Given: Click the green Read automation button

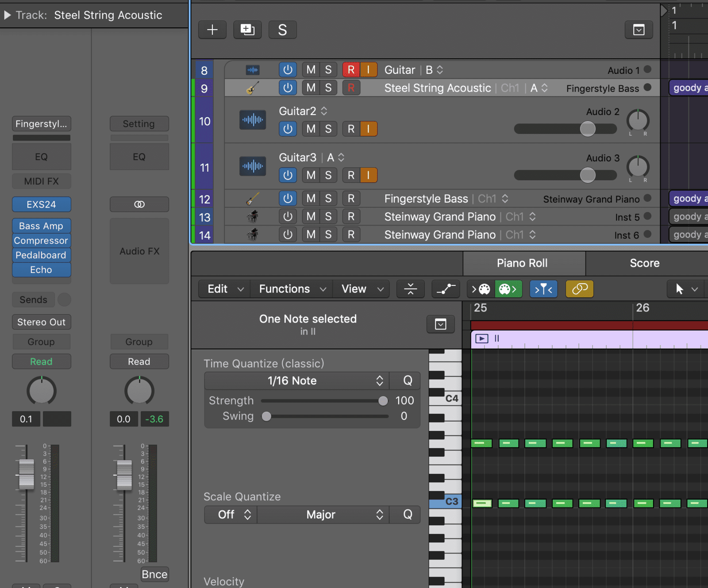Looking at the screenshot, I should 41,361.
